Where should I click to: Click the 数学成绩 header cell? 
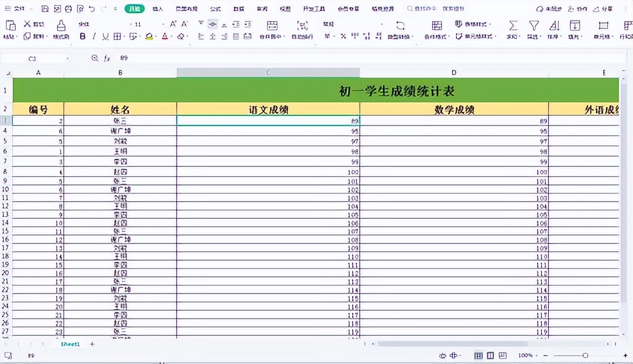454,109
